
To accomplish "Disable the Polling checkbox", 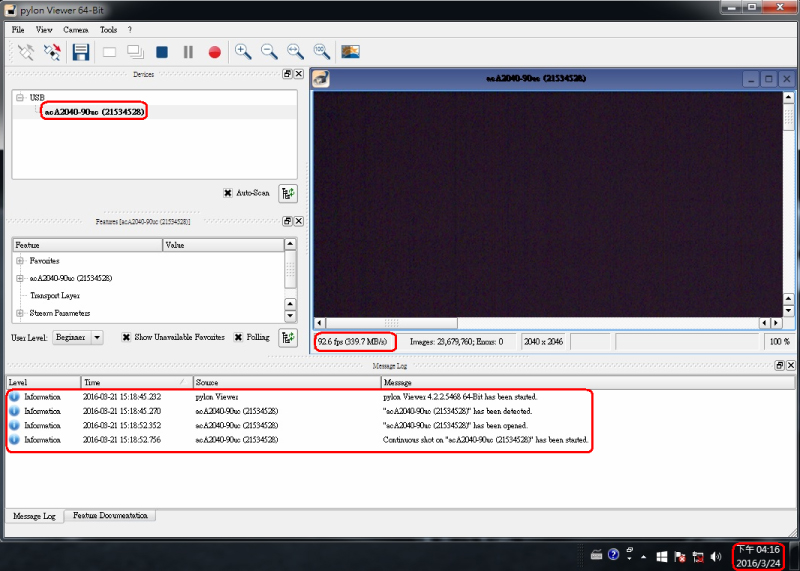I will pos(239,337).
